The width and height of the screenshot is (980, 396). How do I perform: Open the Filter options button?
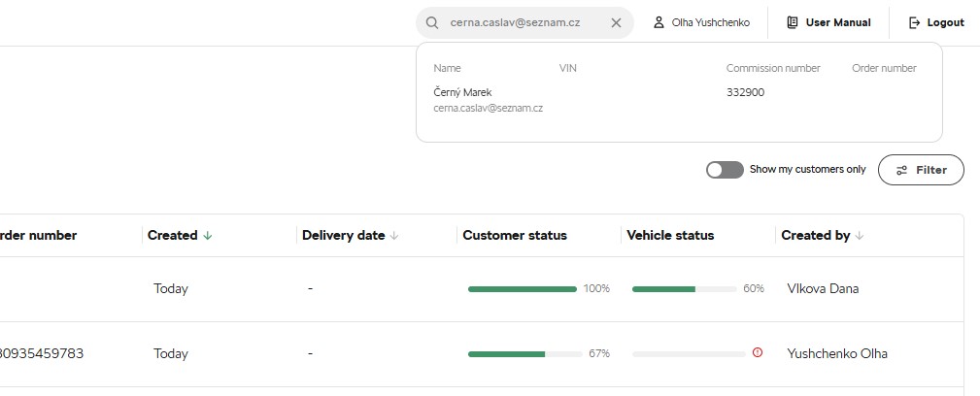[x=921, y=170]
